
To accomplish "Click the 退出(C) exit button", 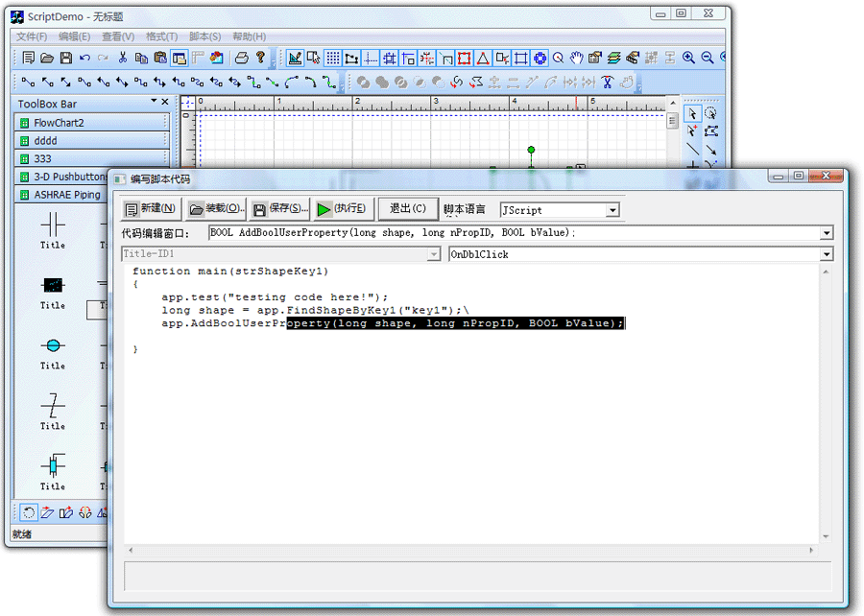I will point(407,209).
